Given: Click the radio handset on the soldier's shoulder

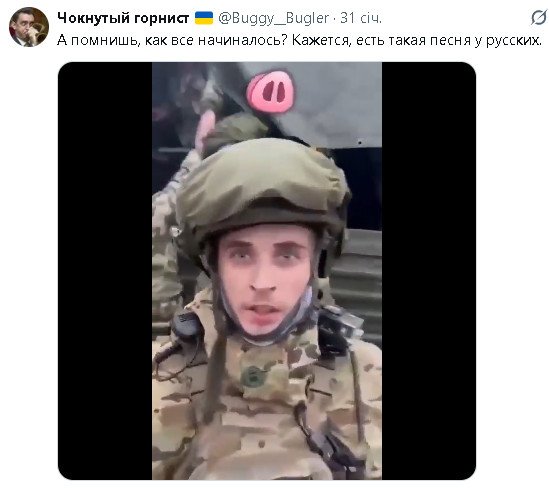Looking at the screenshot, I should coord(186,326).
